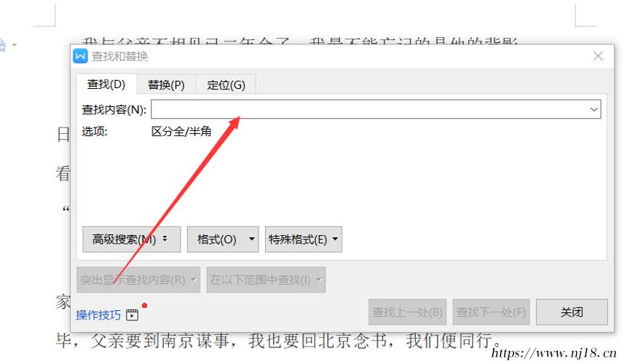Viewport: 627px width, 364px height.
Task: Open the 操作技巧 link
Action: 98,314
